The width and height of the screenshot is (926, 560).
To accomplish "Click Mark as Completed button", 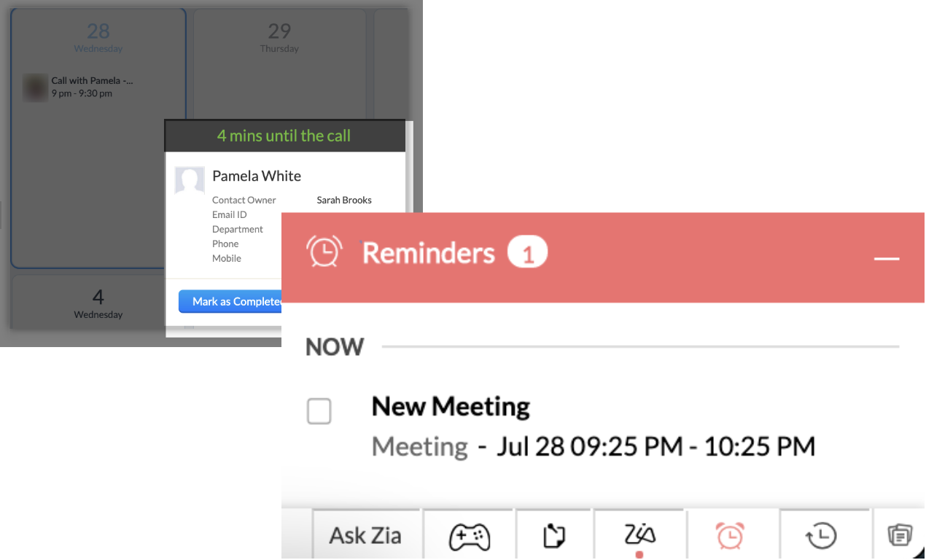I will (x=231, y=301).
